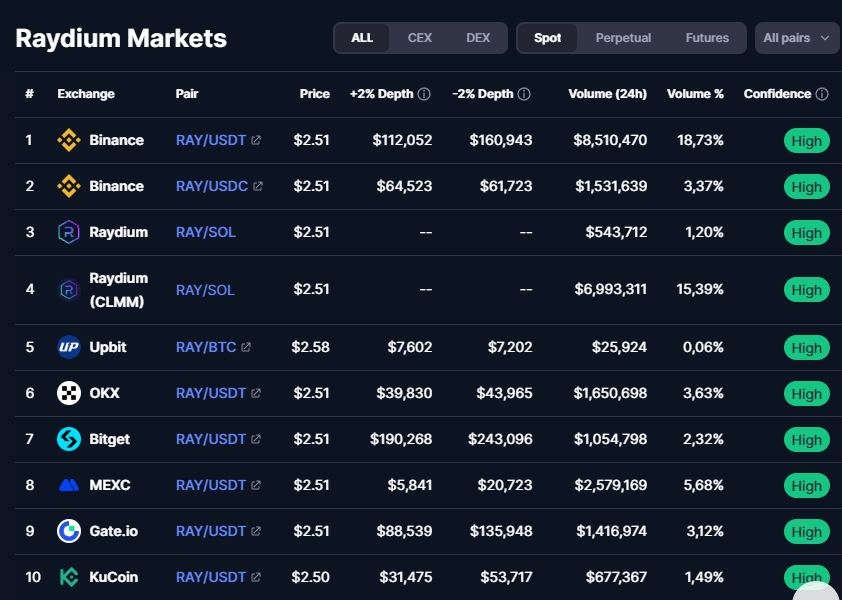Click the MEXC exchange name

click(110, 486)
